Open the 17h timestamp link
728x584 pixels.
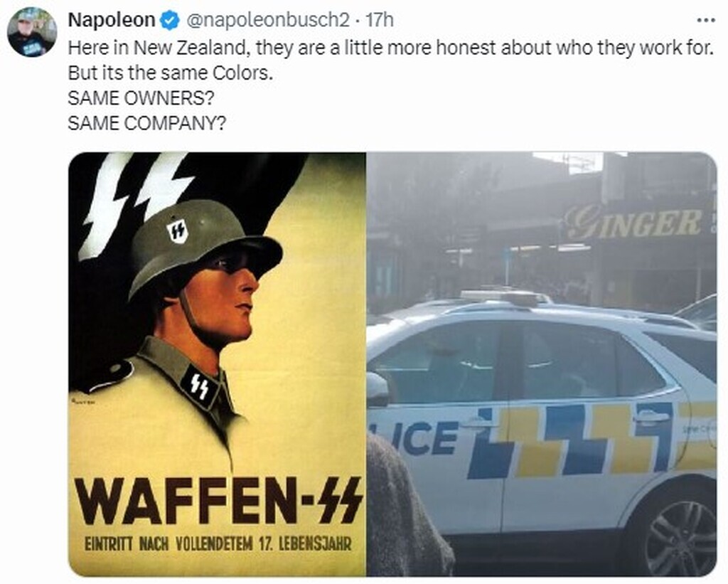coord(380,20)
